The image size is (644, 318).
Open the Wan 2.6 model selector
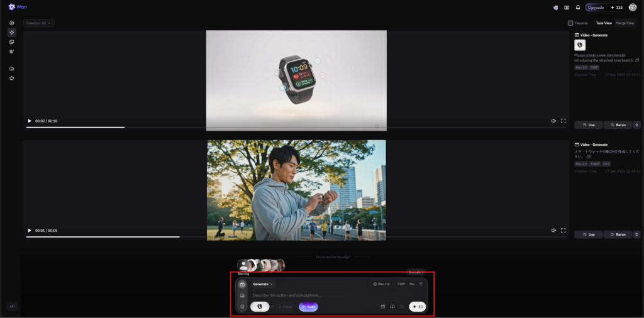(381, 284)
